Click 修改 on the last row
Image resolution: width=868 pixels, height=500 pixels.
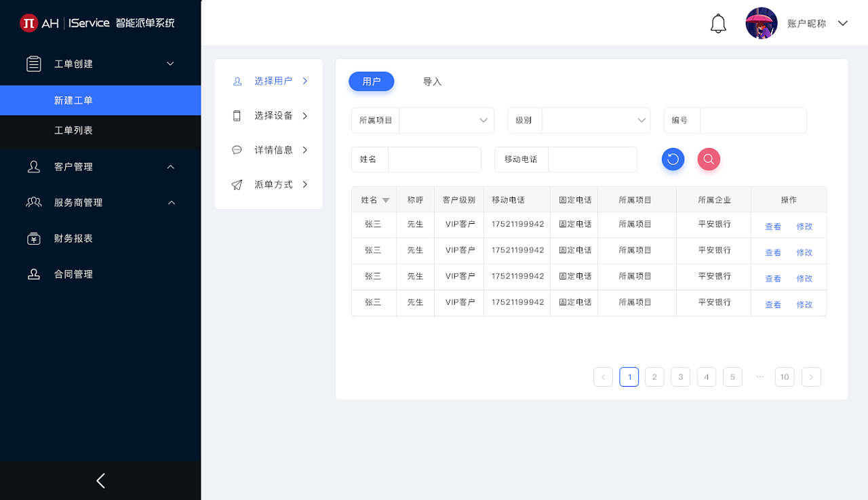point(804,305)
